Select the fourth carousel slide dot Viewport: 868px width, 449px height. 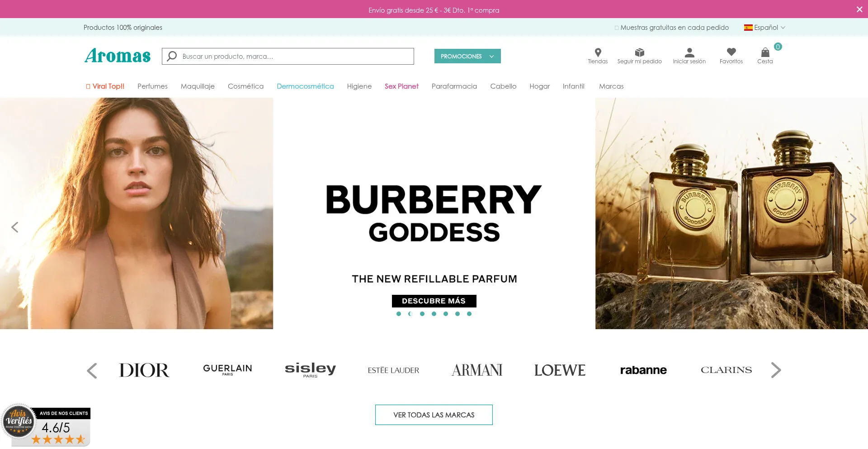[434, 314]
